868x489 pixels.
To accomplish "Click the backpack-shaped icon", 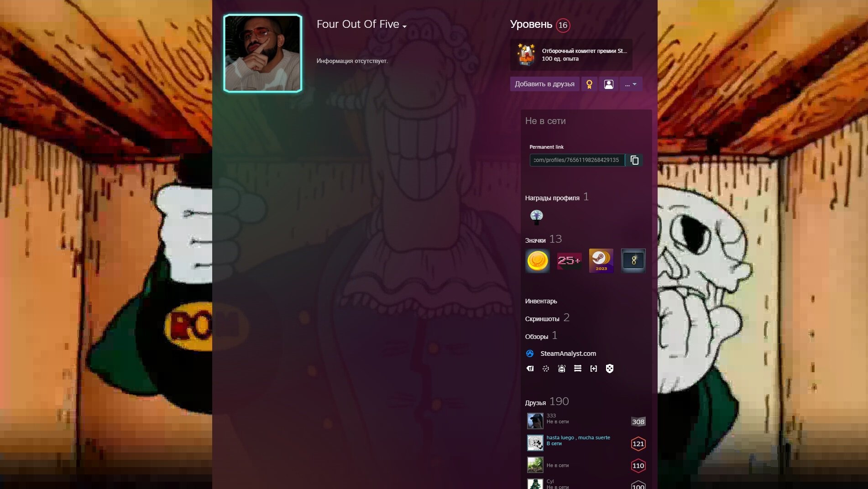I will pos(562,369).
